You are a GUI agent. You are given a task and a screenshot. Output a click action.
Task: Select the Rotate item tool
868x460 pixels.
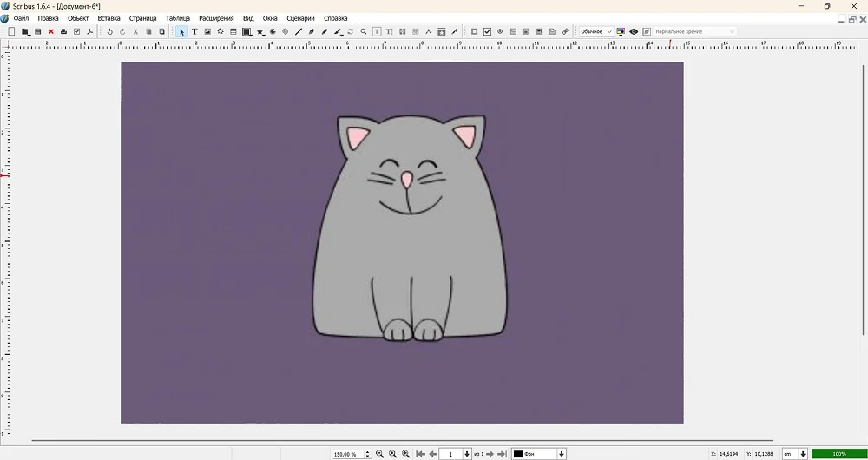[351, 32]
